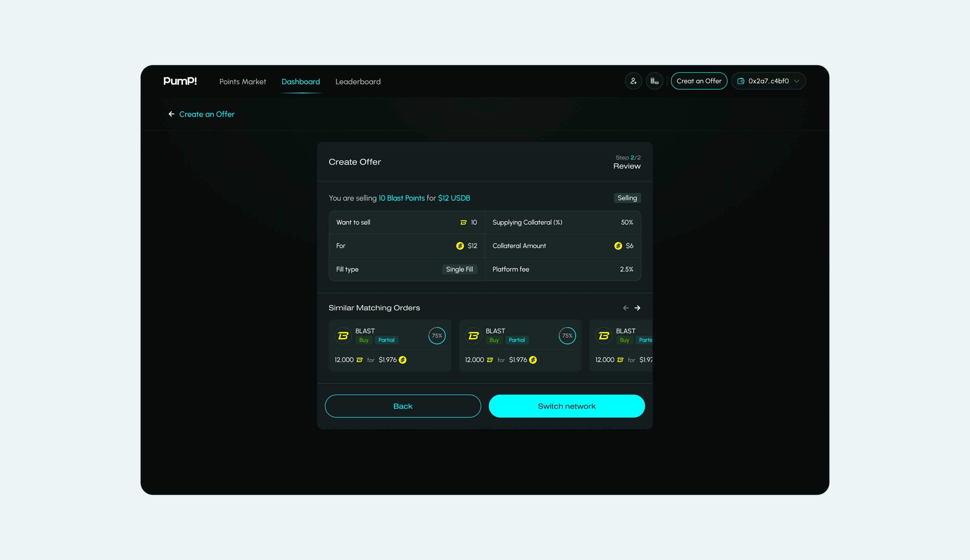Open the Dashboard tab
The image size is (970, 560).
tap(301, 82)
